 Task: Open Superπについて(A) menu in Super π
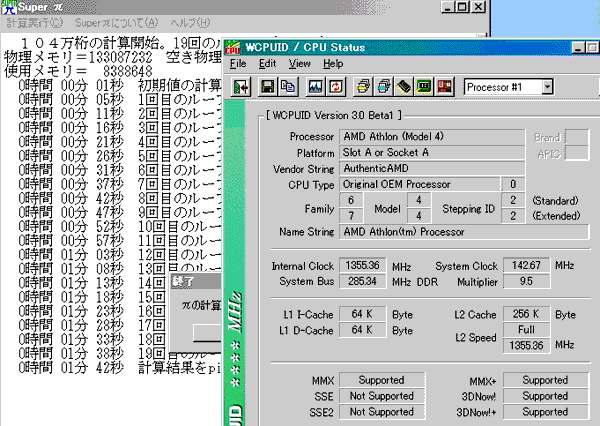pyautogui.click(x=117, y=23)
